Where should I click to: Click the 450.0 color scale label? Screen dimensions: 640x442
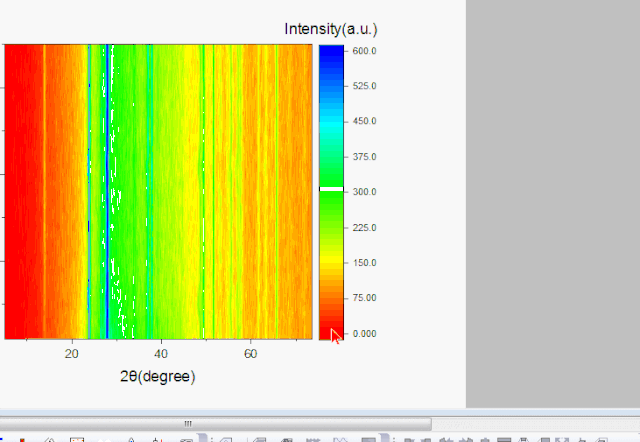point(365,121)
